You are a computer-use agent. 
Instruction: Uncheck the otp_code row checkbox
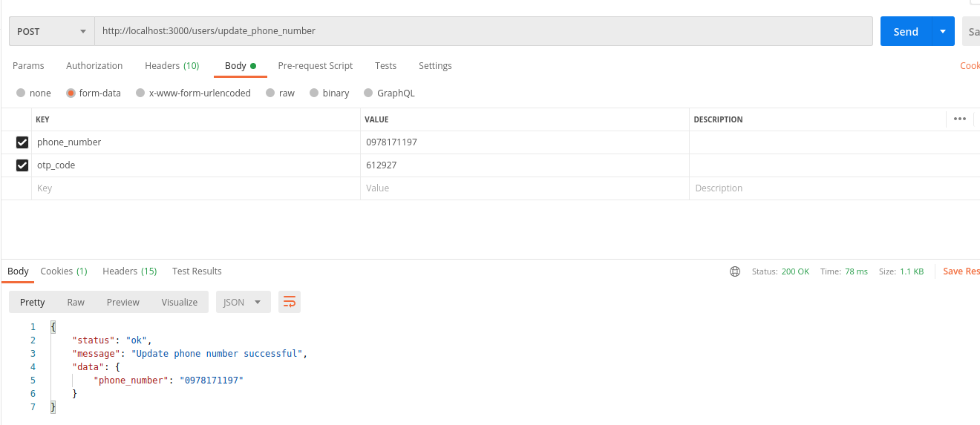point(22,165)
